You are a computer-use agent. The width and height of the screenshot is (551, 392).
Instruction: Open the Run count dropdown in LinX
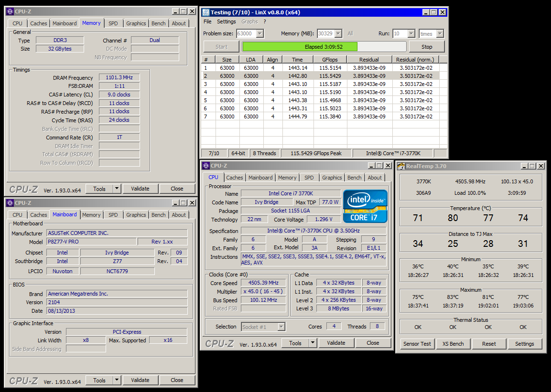tap(411, 34)
